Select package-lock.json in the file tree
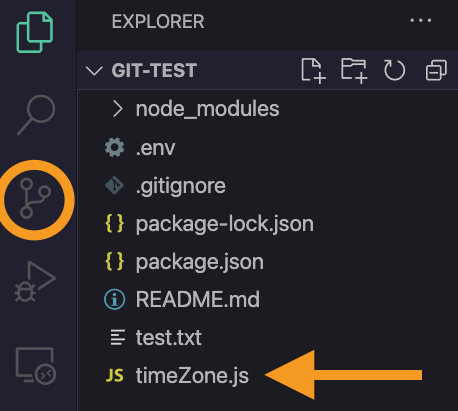Screen dimensions: 458x411 [x=268, y=224]
